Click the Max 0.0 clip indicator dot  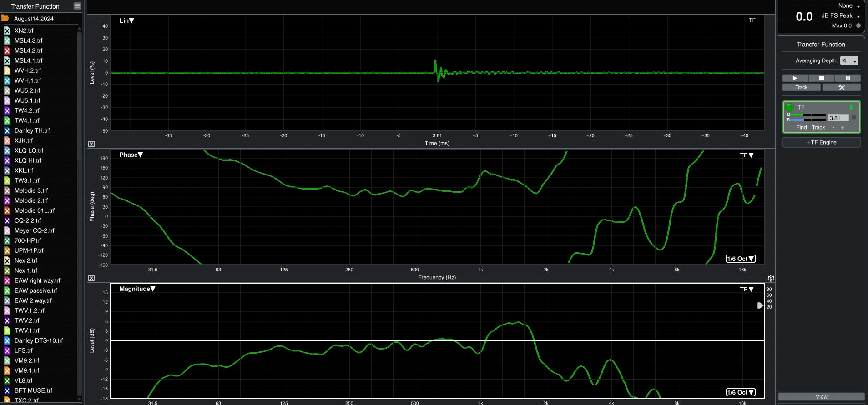click(858, 25)
